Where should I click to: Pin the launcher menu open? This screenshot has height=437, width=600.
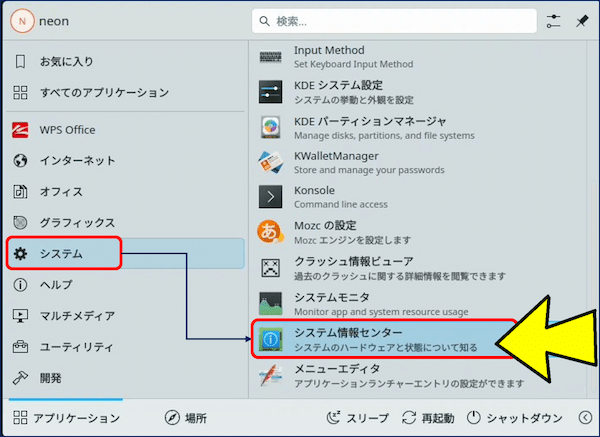point(582,21)
